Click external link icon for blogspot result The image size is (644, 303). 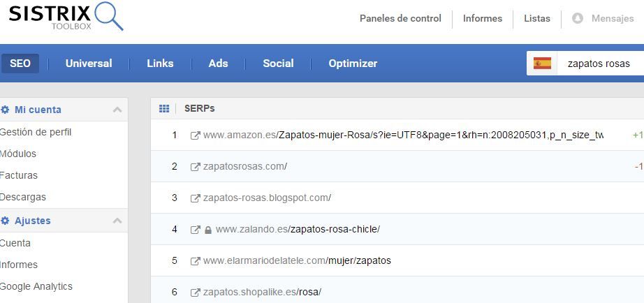(195, 198)
